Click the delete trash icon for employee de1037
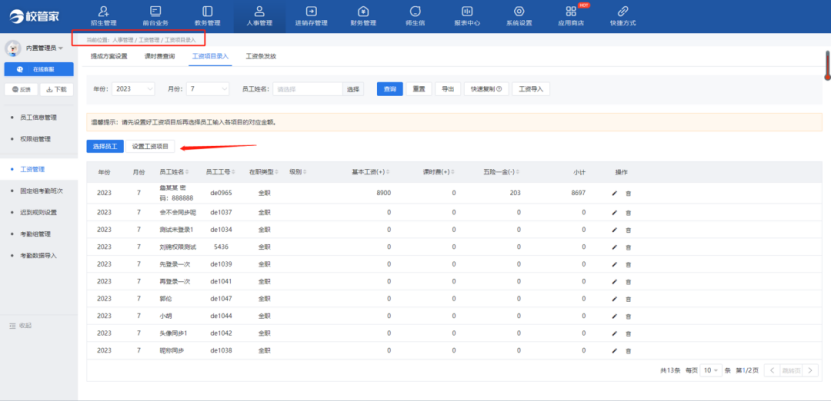Viewport: 831px width, 402px height. coord(628,212)
